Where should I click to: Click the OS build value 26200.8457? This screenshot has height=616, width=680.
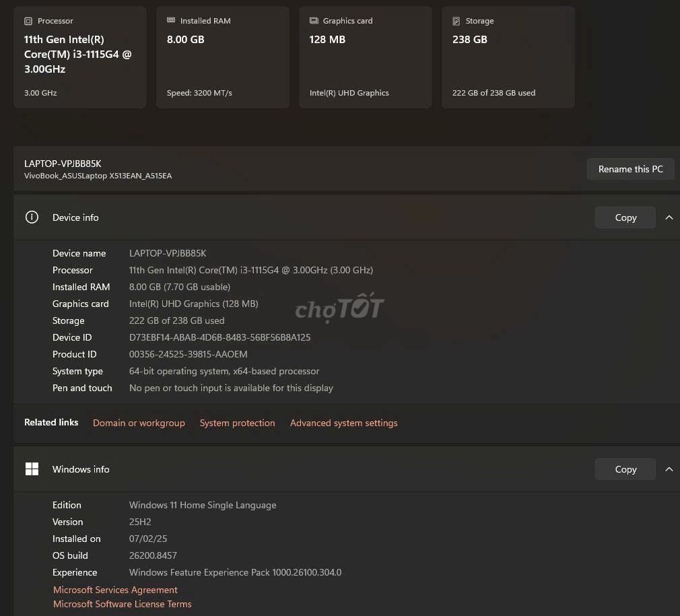click(153, 555)
